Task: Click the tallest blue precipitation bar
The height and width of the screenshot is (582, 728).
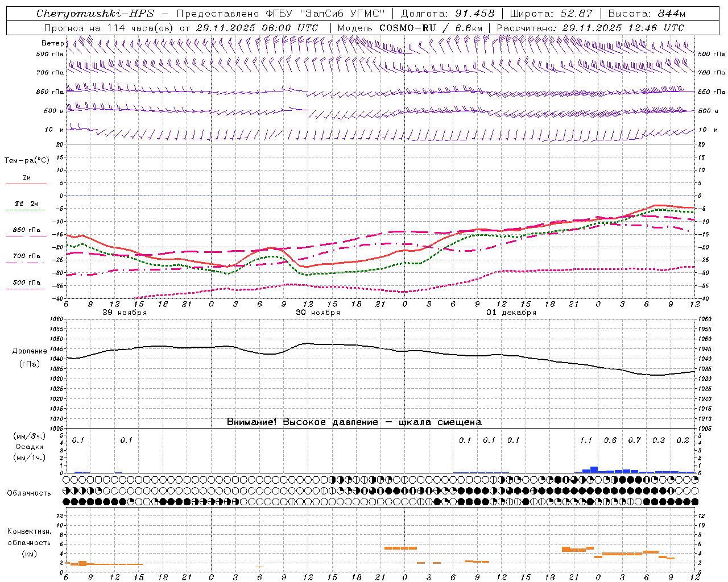Action: (x=594, y=469)
